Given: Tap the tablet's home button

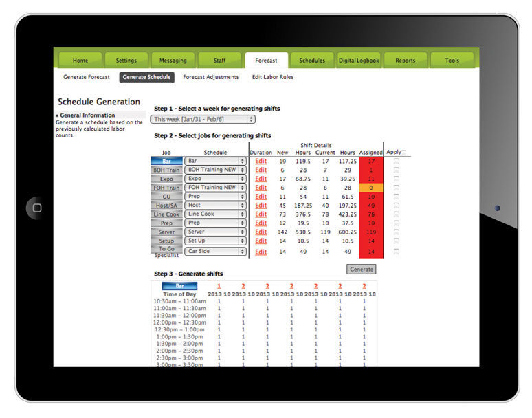Looking at the screenshot, I should pos(37,208).
